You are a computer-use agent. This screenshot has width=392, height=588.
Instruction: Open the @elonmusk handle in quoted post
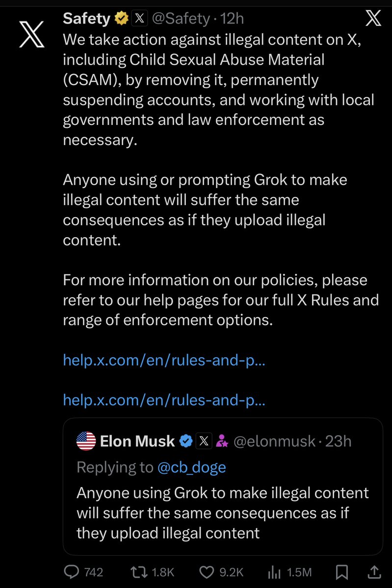(275, 441)
